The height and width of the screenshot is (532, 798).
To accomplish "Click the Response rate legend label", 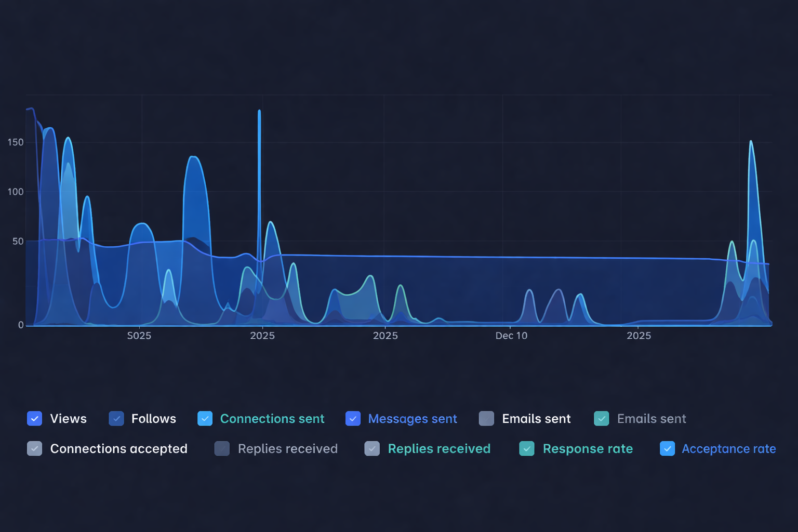I will [588, 449].
